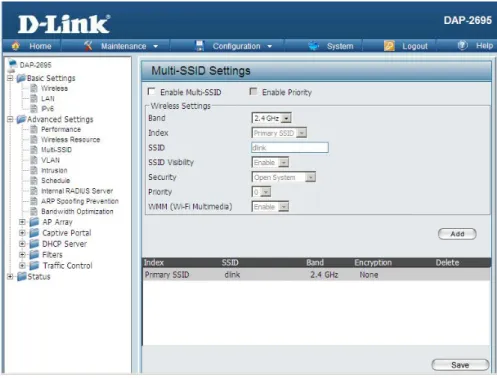Click the Multi-SSID page icon in tree
The image size is (497, 378).
pyautogui.click(x=34, y=150)
